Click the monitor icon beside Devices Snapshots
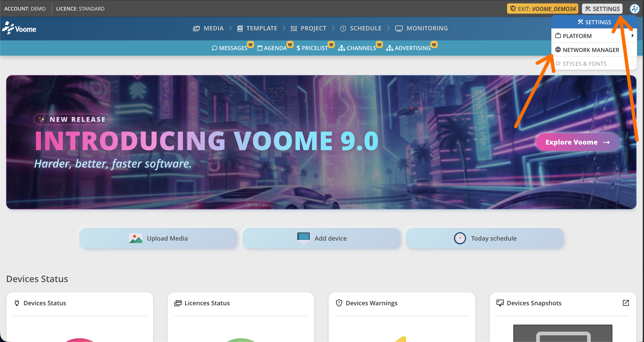This screenshot has width=644, height=342. pyautogui.click(x=500, y=303)
